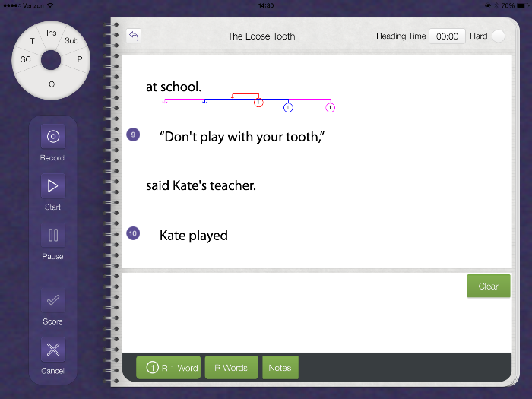Pause the reading timer

[x=52, y=236]
